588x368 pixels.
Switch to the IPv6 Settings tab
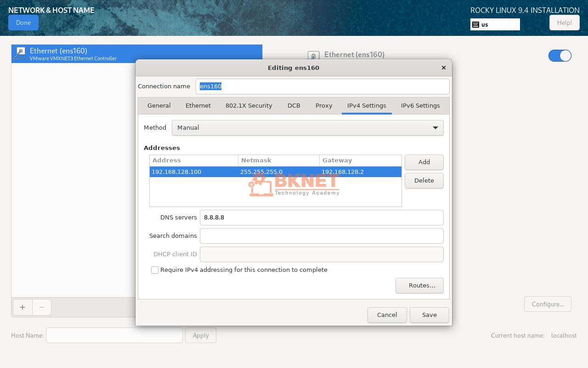pos(420,105)
